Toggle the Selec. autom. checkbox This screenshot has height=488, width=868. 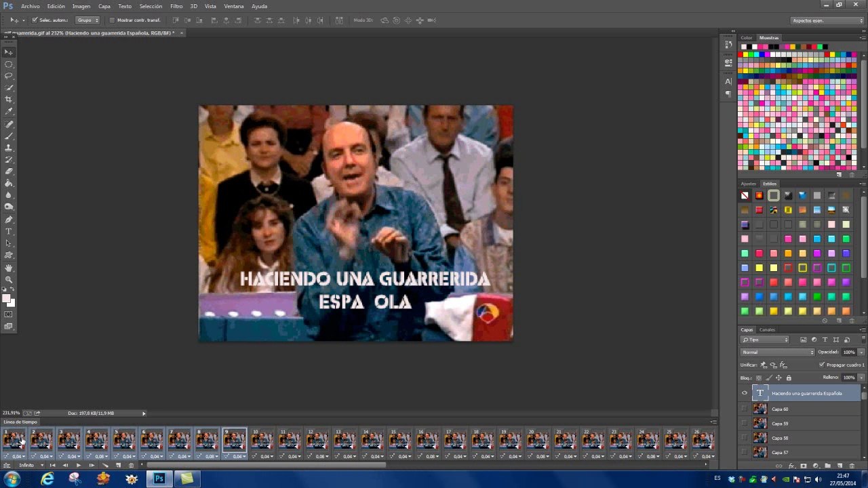(35, 20)
